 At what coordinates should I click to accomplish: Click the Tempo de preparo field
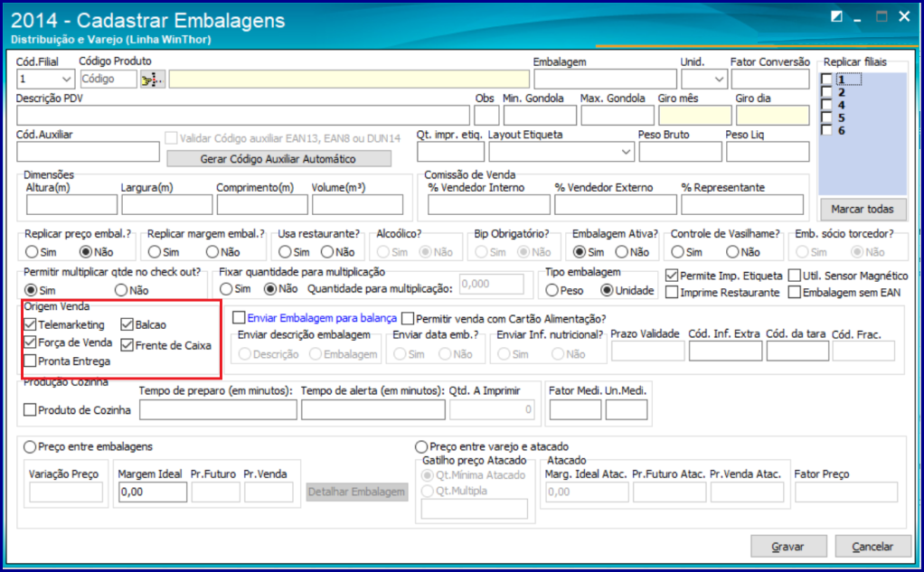pos(218,410)
